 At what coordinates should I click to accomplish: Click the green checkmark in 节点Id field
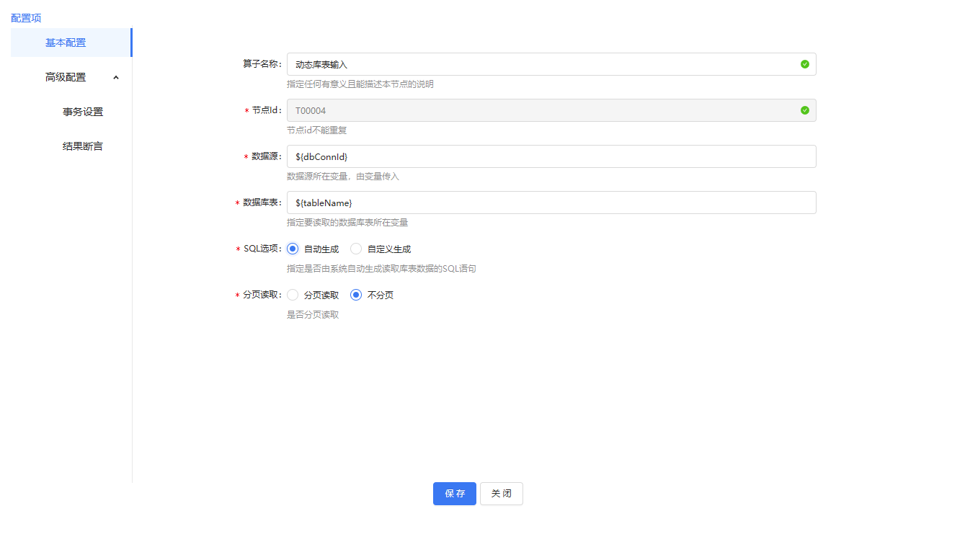(x=804, y=110)
